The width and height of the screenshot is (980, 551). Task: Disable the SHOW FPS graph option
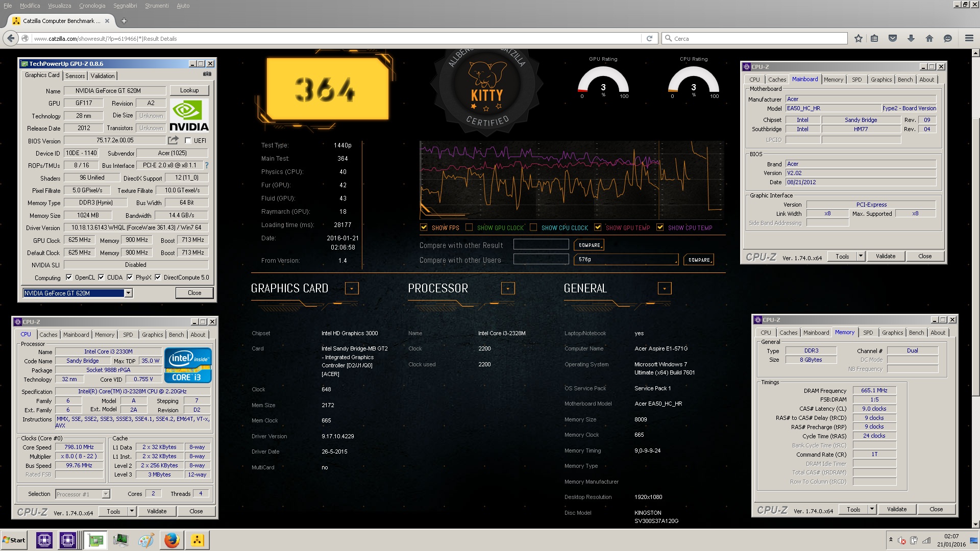[x=424, y=228]
